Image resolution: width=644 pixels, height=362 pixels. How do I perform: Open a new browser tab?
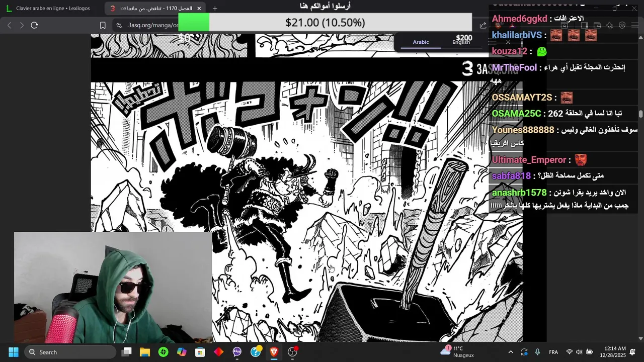(215, 8)
